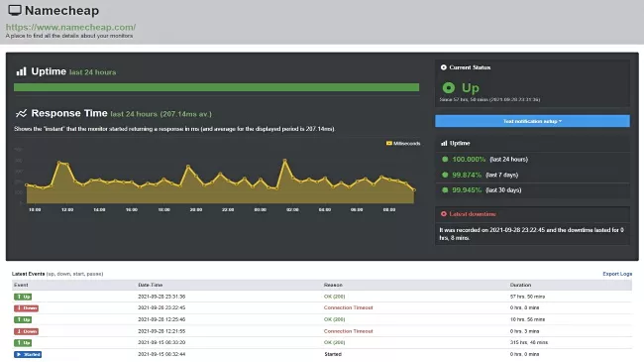Click the red Latest downtime icon

pos(444,214)
